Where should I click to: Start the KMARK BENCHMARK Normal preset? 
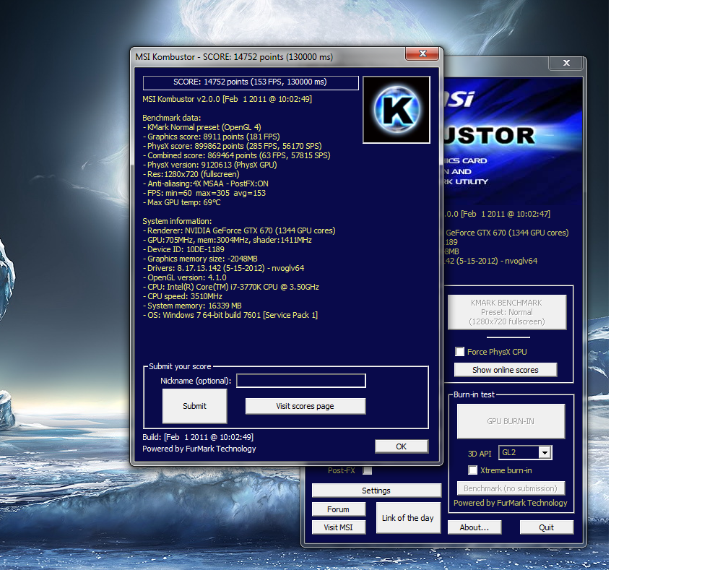(x=506, y=312)
